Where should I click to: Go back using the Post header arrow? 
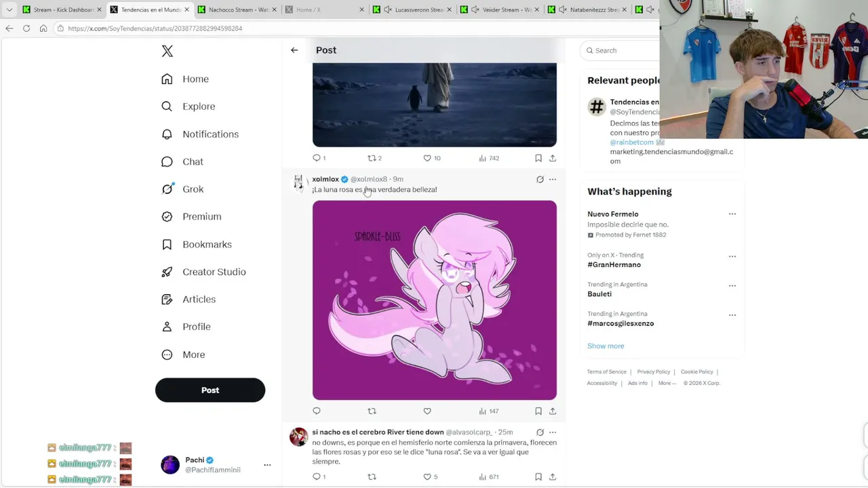(x=294, y=50)
